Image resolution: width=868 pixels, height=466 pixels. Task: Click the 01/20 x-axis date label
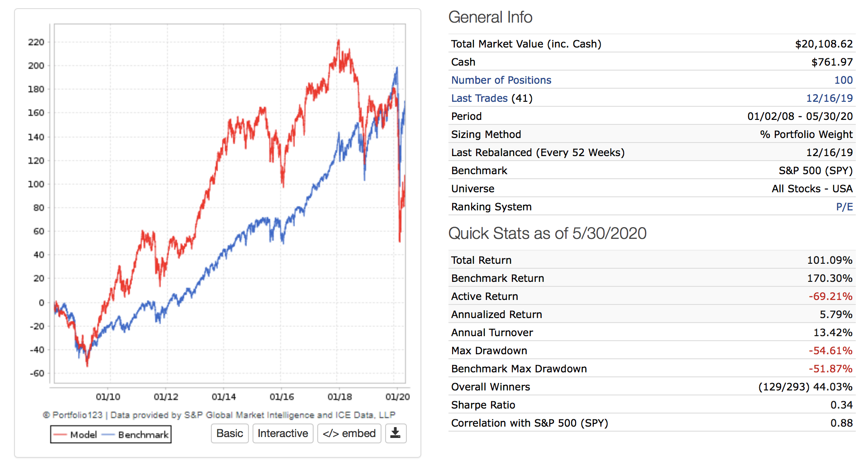(x=397, y=397)
